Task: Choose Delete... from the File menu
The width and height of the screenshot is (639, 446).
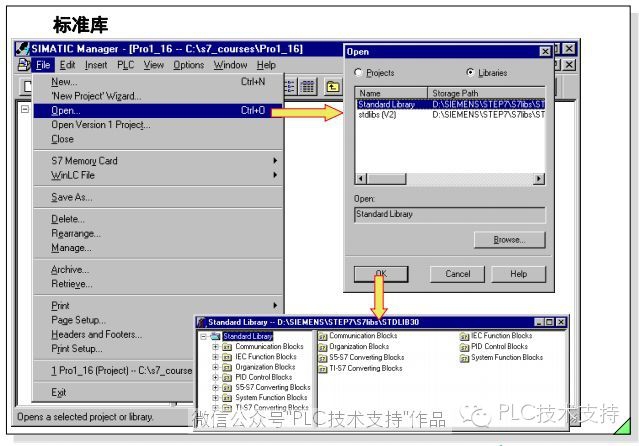Action: (158, 219)
